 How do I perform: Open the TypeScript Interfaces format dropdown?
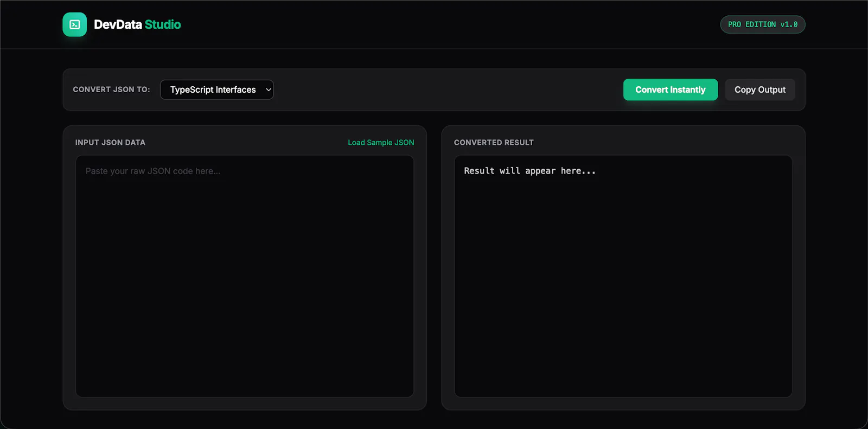(217, 89)
